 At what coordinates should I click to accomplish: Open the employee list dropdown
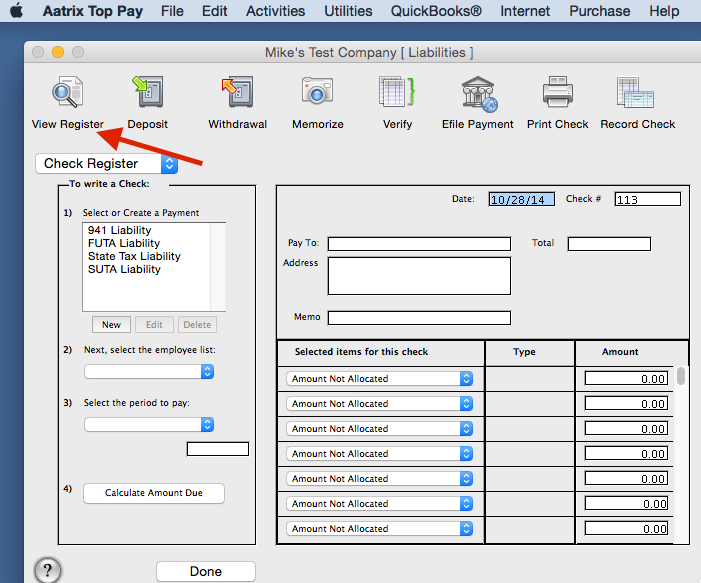click(149, 372)
